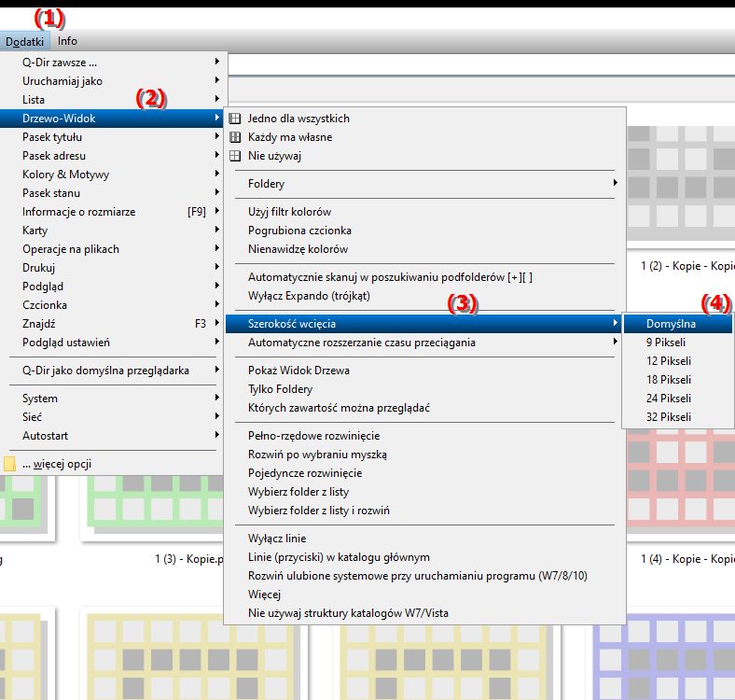735x700 pixels.
Task: Select 'Tylko Foldery' option
Action: (x=425, y=389)
